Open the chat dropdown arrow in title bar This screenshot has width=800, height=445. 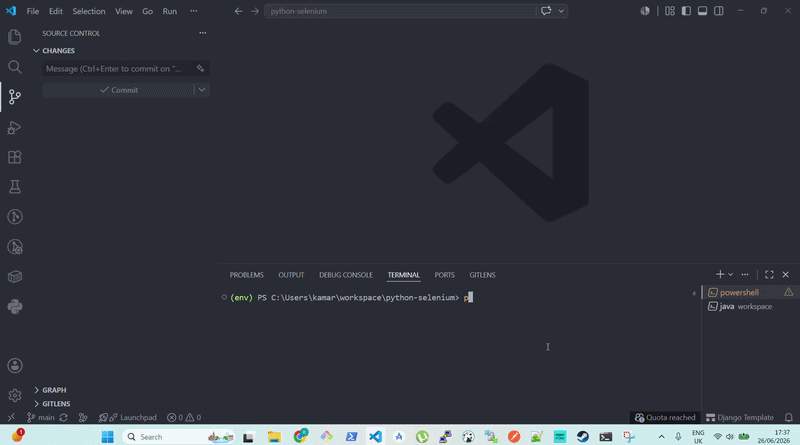point(561,11)
